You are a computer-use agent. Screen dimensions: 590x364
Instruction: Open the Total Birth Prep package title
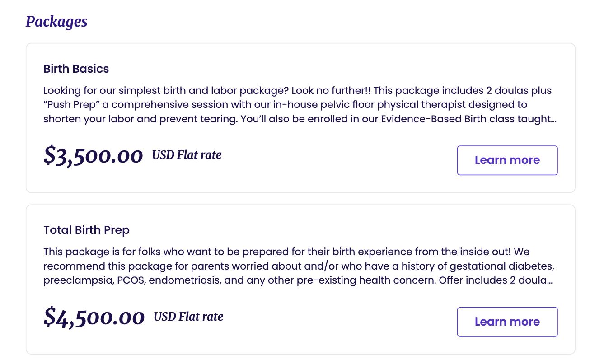(x=86, y=230)
